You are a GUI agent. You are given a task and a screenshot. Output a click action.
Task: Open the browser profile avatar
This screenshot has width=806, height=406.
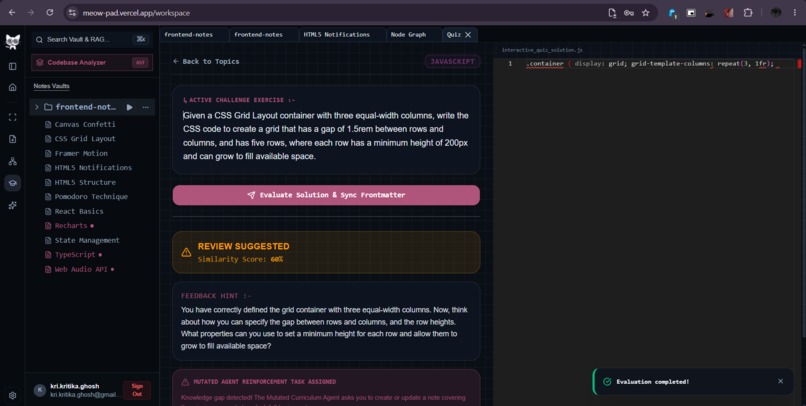(776, 13)
